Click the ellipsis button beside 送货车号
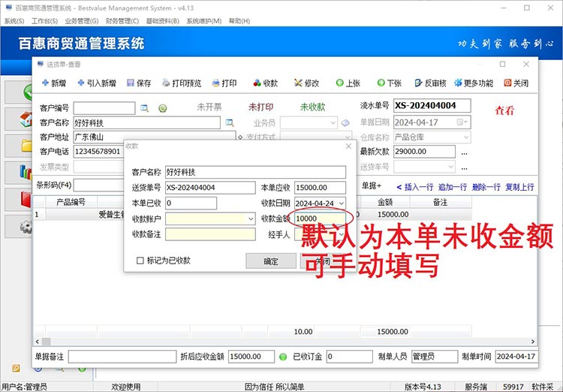The width and height of the screenshot is (563, 392). click(464, 167)
